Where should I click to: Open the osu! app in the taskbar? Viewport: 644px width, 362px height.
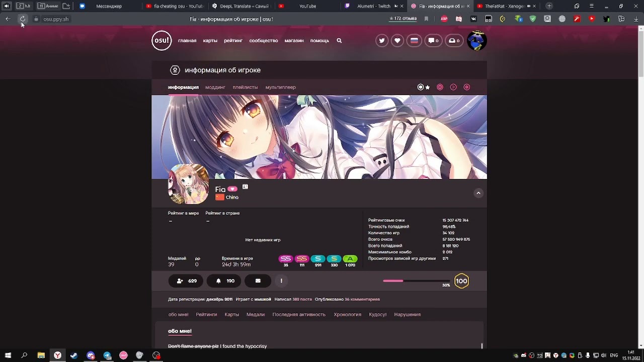point(123,355)
